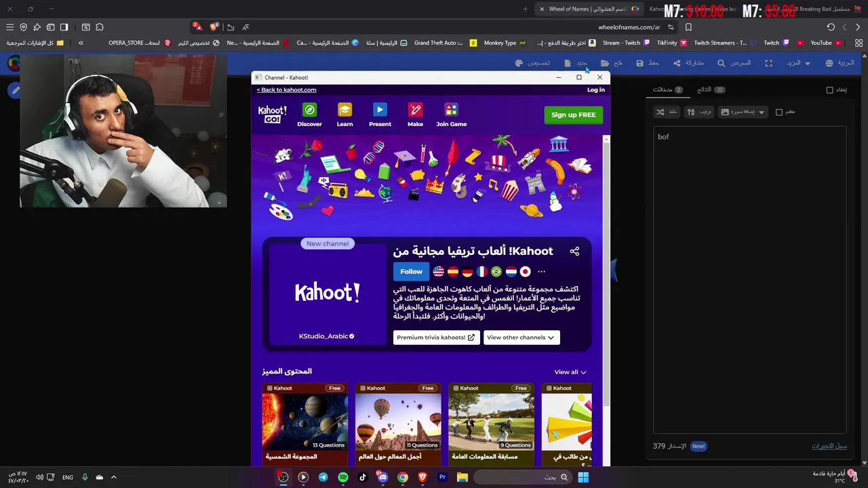The image size is (868, 488).
Task: Toggle the advanced (متقدم) checkbox in Wheel of Names
Action: coord(779,112)
